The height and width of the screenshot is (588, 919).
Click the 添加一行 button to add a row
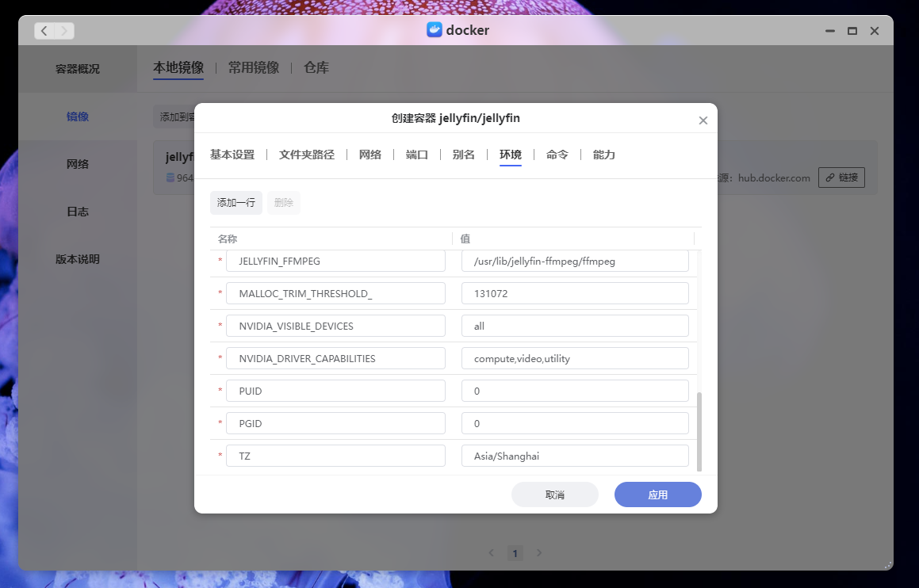click(235, 203)
